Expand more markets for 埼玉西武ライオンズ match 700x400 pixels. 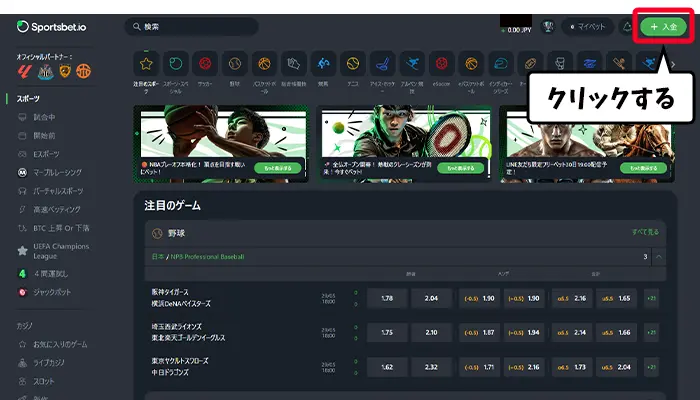coord(651,333)
